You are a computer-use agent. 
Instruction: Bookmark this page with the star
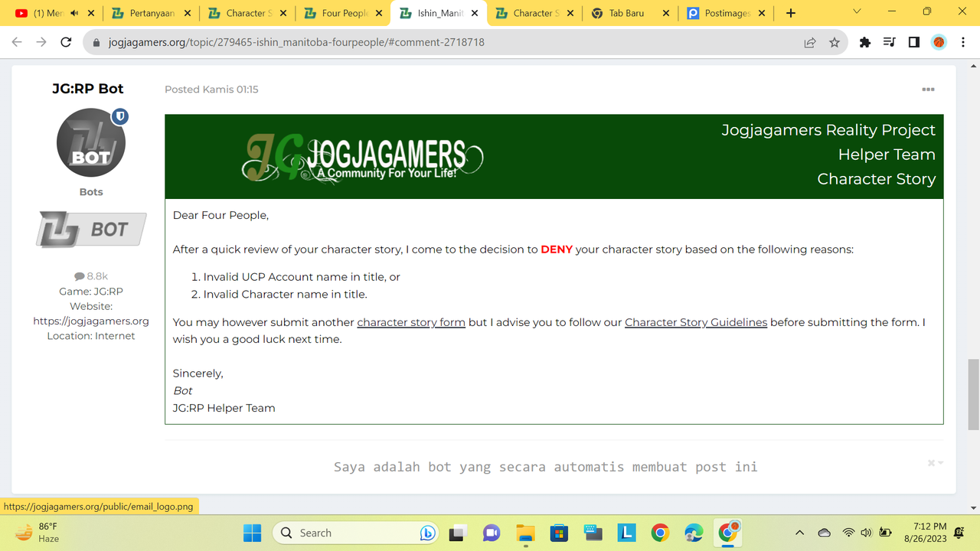click(835, 43)
